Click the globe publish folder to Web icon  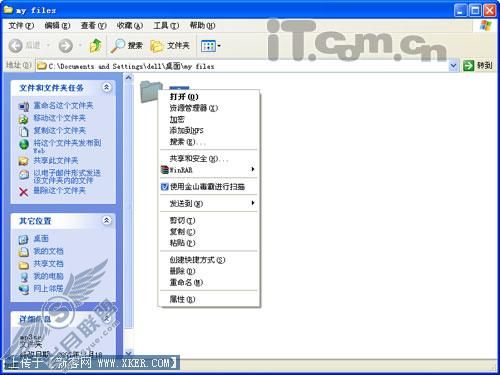tap(24, 144)
